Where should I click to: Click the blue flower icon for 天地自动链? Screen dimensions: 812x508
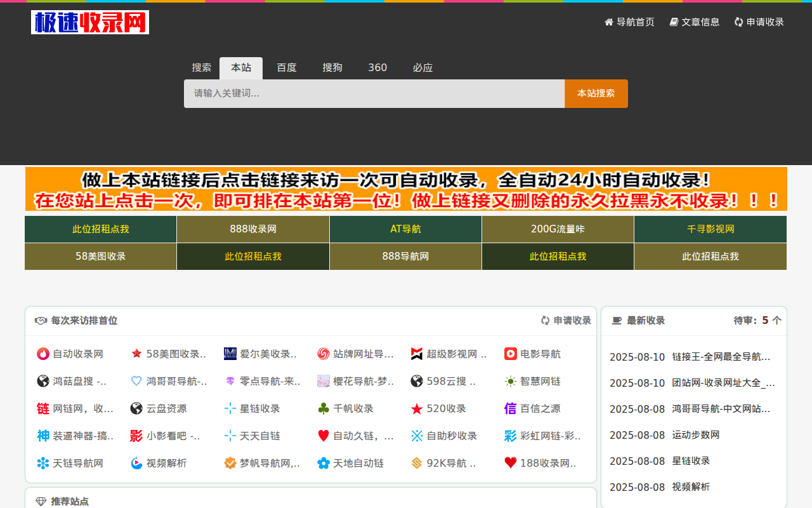point(324,464)
